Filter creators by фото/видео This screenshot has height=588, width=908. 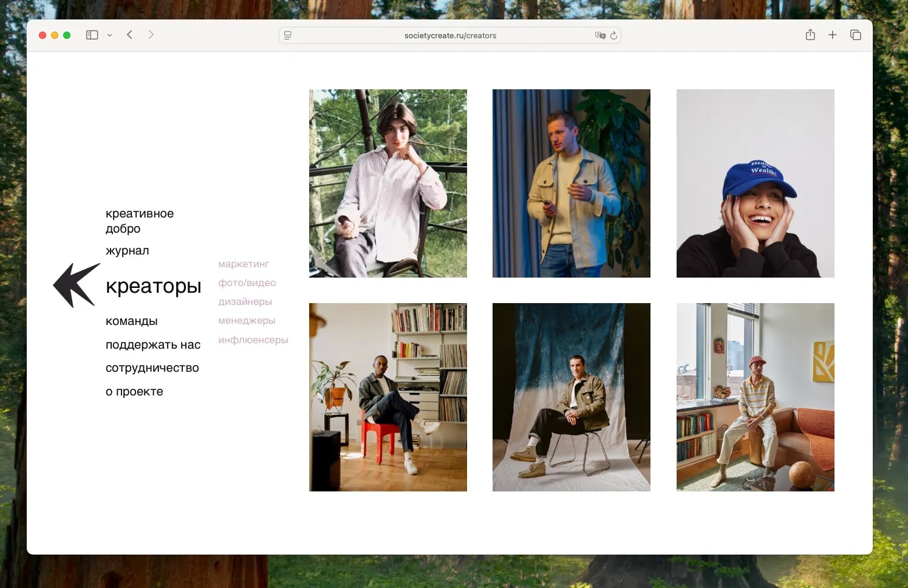pos(247,282)
